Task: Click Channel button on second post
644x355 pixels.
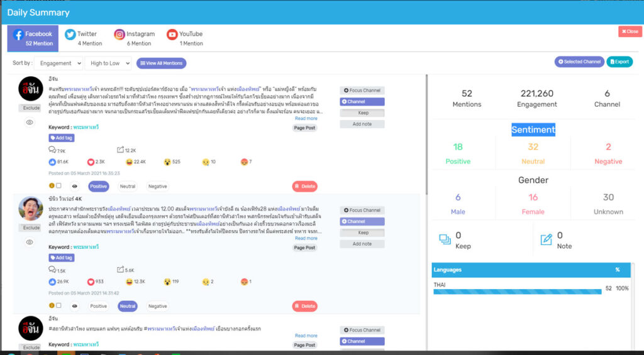Action: point(362,221)
